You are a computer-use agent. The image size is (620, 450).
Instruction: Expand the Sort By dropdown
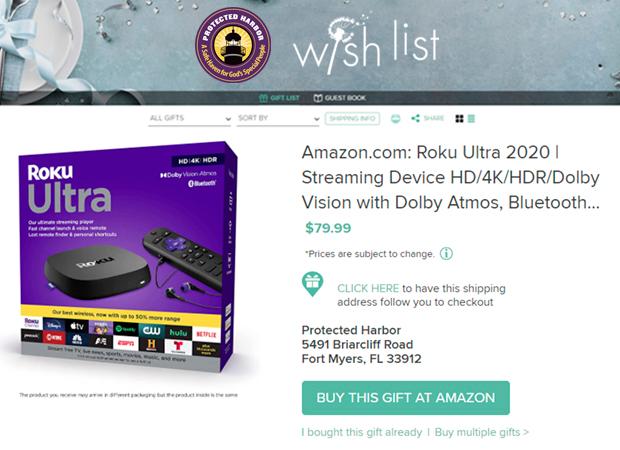pos(278,118)
